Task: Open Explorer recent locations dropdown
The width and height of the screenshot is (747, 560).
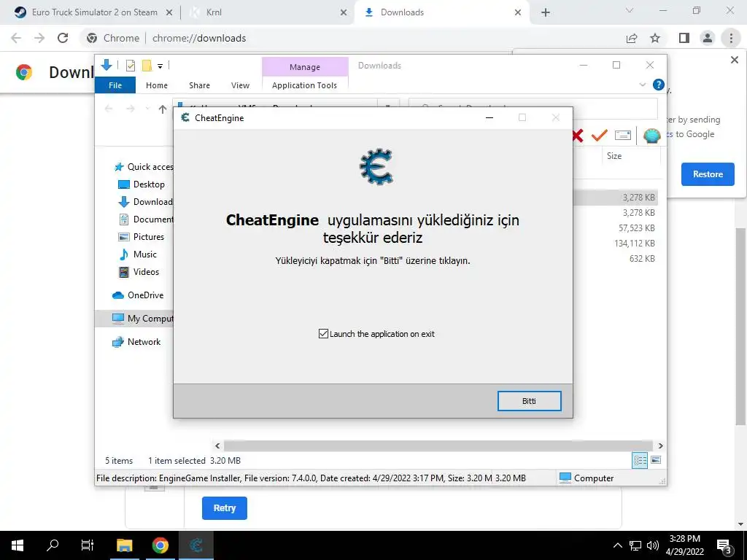Action: (147, 109)
